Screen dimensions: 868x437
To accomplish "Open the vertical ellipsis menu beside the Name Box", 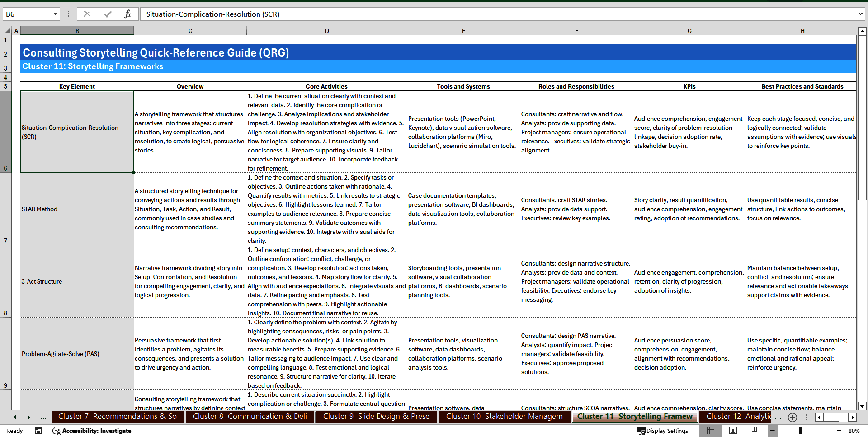I will [x=68, y=14].
